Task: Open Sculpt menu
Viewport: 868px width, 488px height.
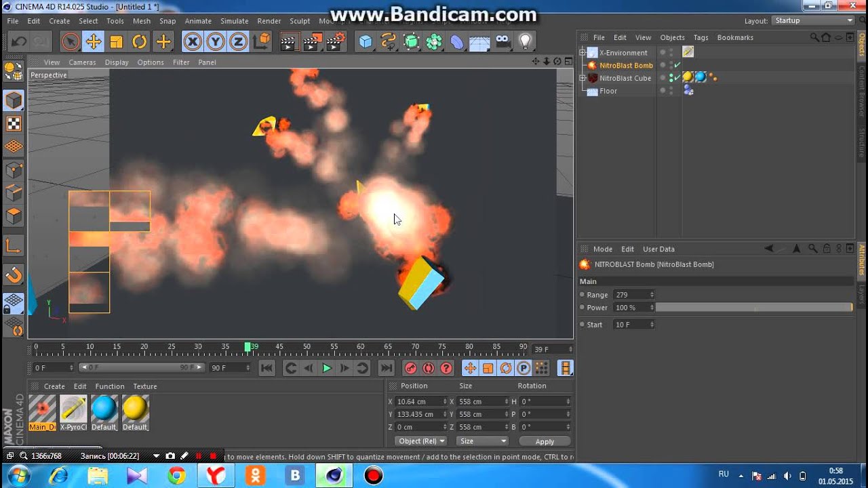Action: tap(300, 21)
